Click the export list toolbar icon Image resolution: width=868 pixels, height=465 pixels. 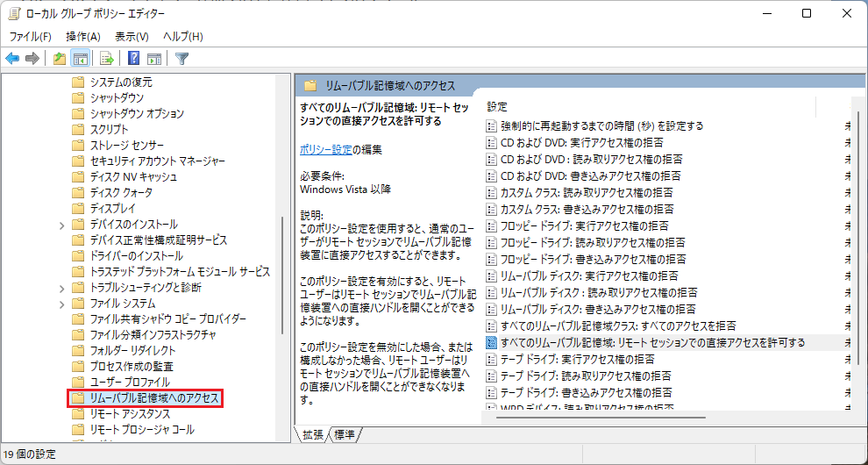pyautogui.click(x=107, y=59)
